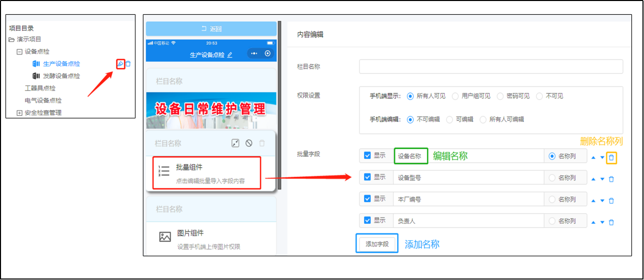Expand the 安全检查管理 tree node
The width and height of the screenshot is (644, 280).
coord(19,113)
